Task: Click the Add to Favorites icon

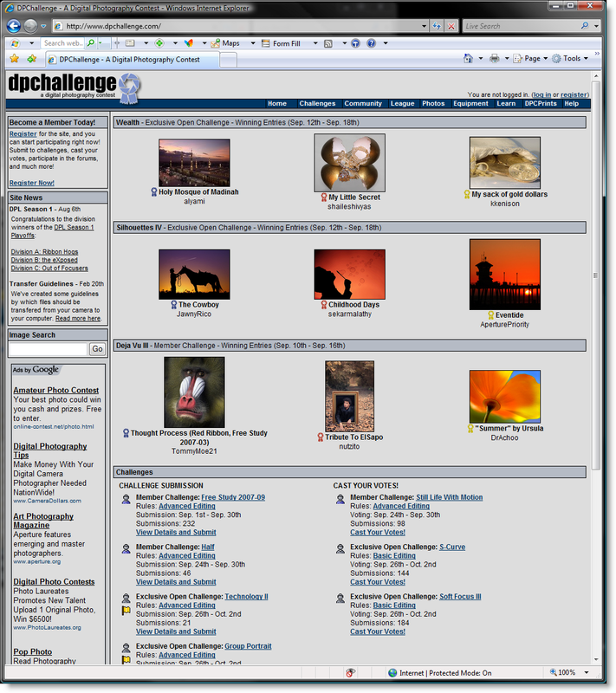Action: [x=31, y=59]
